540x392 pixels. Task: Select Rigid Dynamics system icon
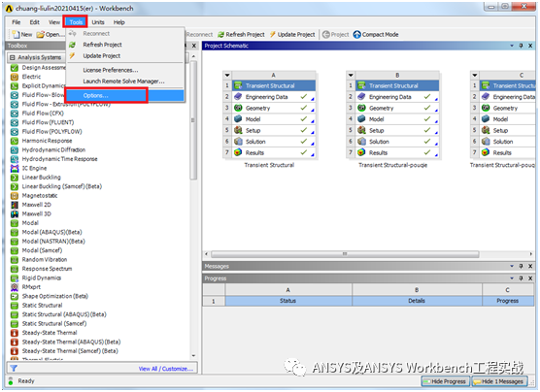click(15, 278)
